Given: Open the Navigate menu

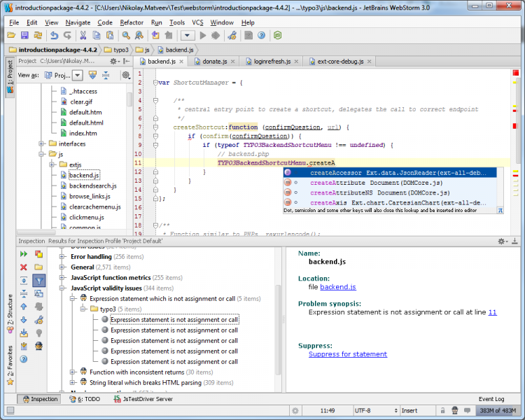Looking at the screenshot, I should point(78,22).
